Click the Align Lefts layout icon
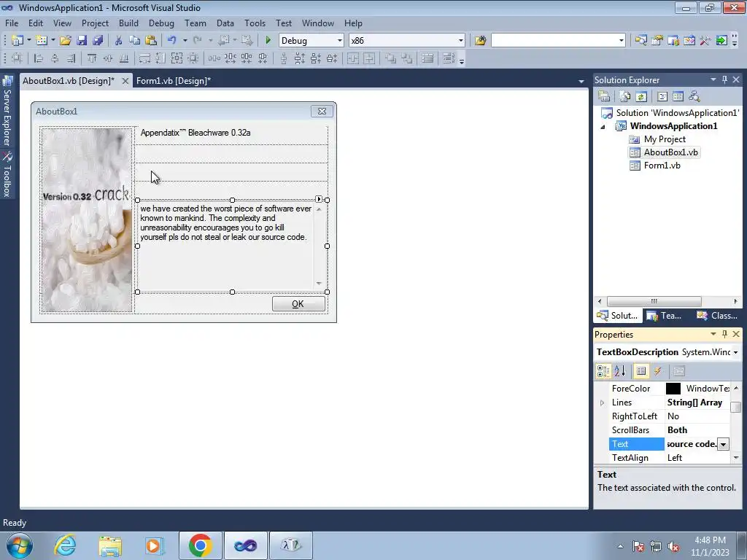Screen dimensions: 747x560 [x=39, y=58]
